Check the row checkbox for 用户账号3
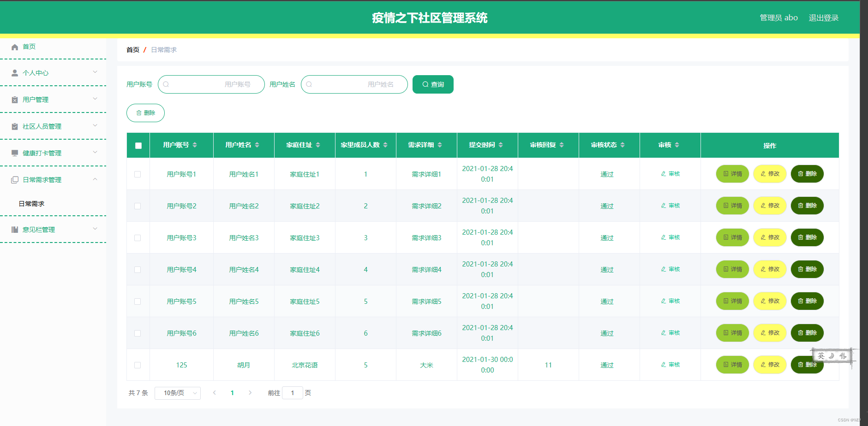The image size is (868, 426). [138, 238]
